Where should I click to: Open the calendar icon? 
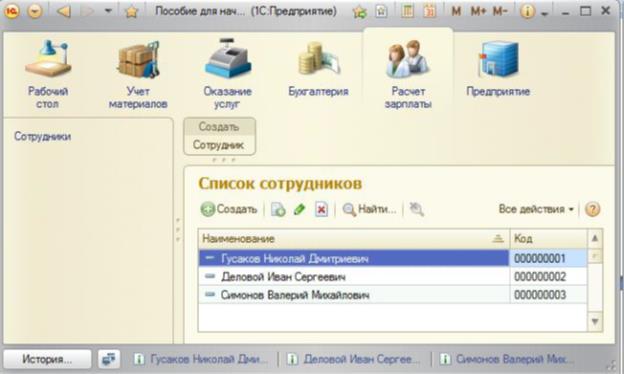tap(429, 11)
